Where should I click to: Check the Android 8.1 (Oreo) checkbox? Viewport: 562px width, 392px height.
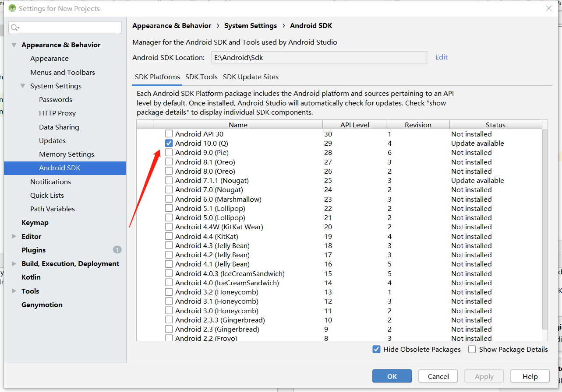169,162
